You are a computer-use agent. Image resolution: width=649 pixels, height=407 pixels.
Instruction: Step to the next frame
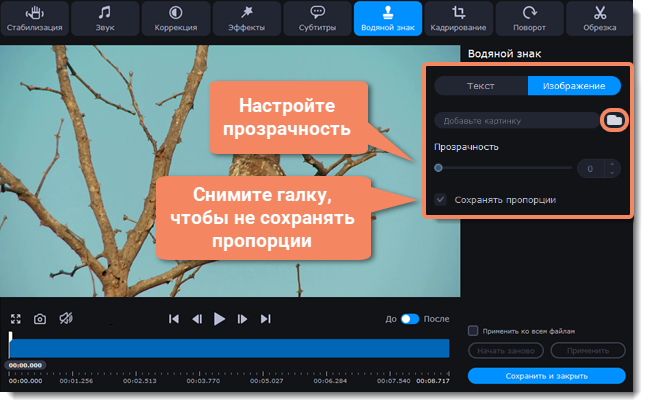(x=242, y=319)
